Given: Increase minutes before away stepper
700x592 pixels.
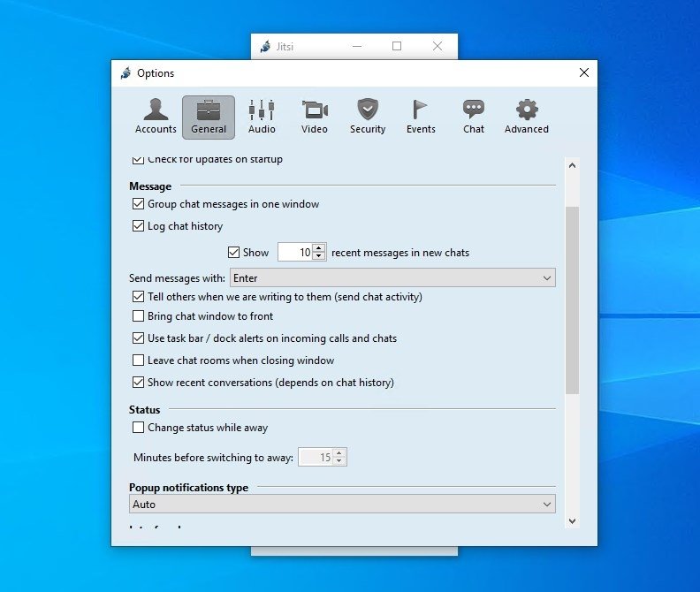Looking at the screenshot, I should click(339, 452).
